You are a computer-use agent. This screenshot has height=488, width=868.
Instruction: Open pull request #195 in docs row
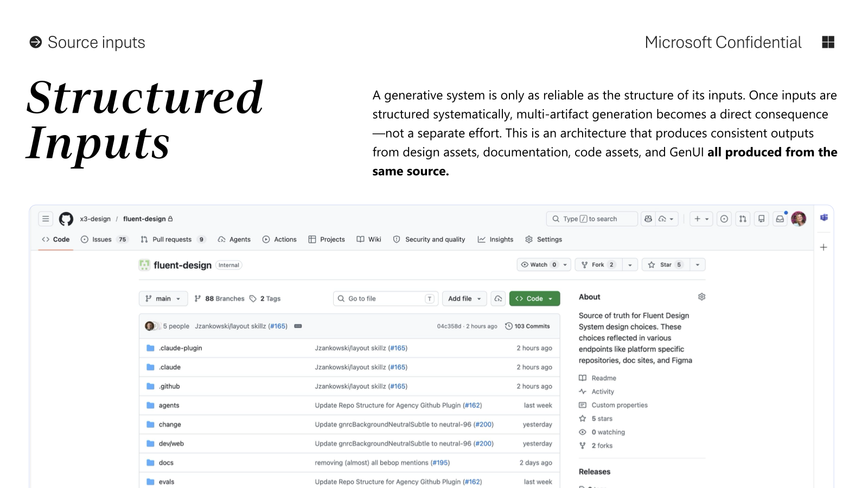(440, 463)
